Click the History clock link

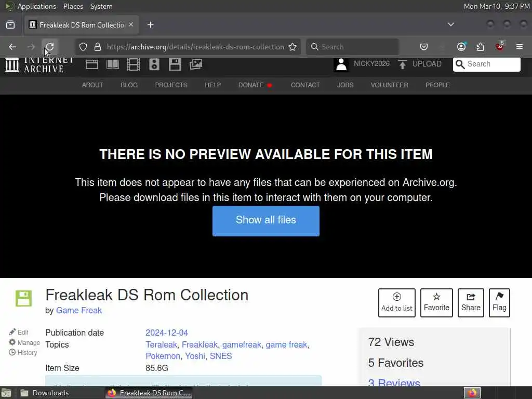pyautogui.click(x=23, y=353)
